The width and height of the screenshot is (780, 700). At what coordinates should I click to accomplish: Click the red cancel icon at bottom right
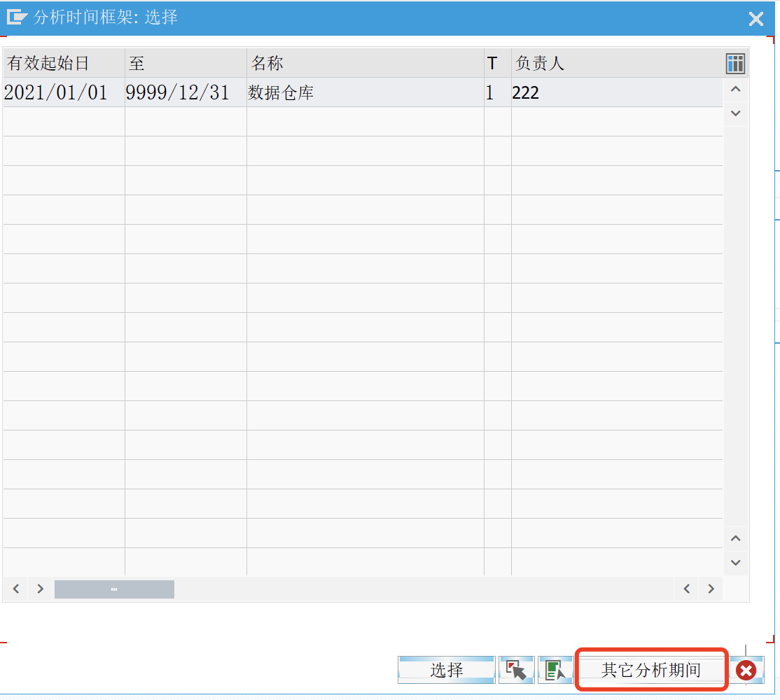coord(745,669)
